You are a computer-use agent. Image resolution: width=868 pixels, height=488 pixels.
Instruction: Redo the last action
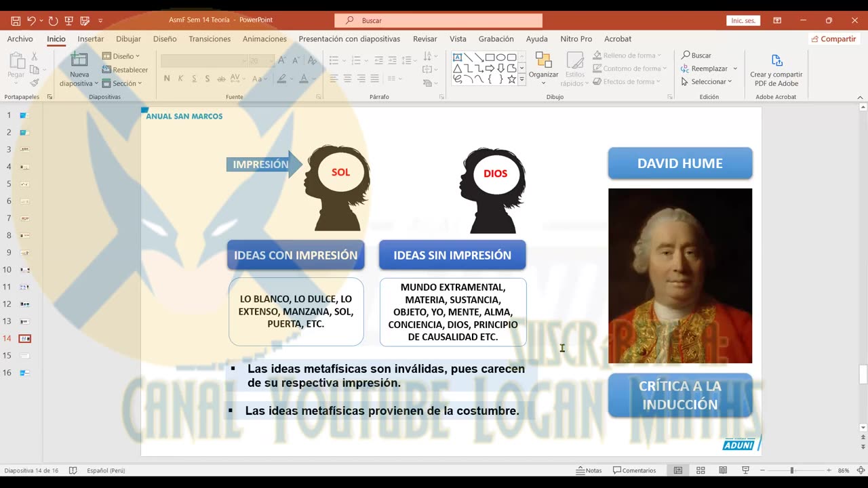(x=53, y=21)
